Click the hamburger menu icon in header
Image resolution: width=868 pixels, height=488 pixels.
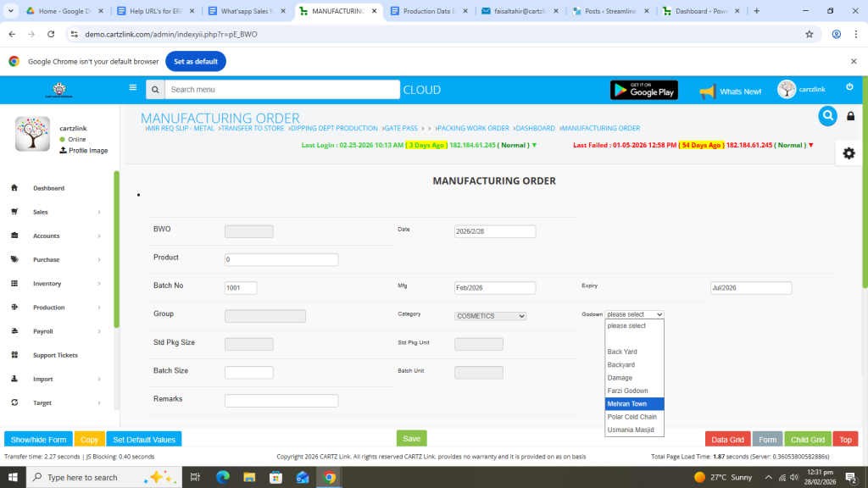point(132,87)
